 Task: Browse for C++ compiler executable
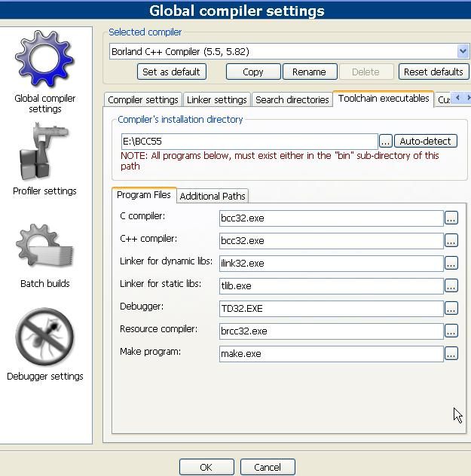pos(451,240)
